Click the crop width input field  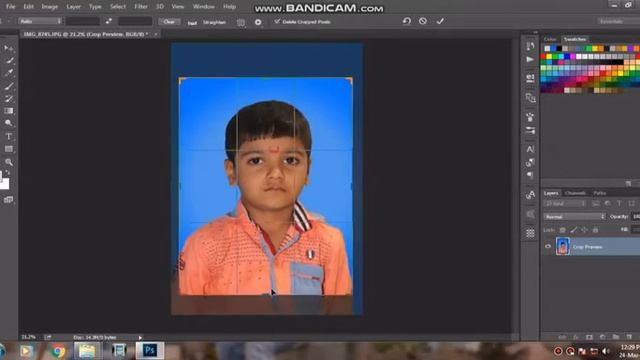(83, 21)
